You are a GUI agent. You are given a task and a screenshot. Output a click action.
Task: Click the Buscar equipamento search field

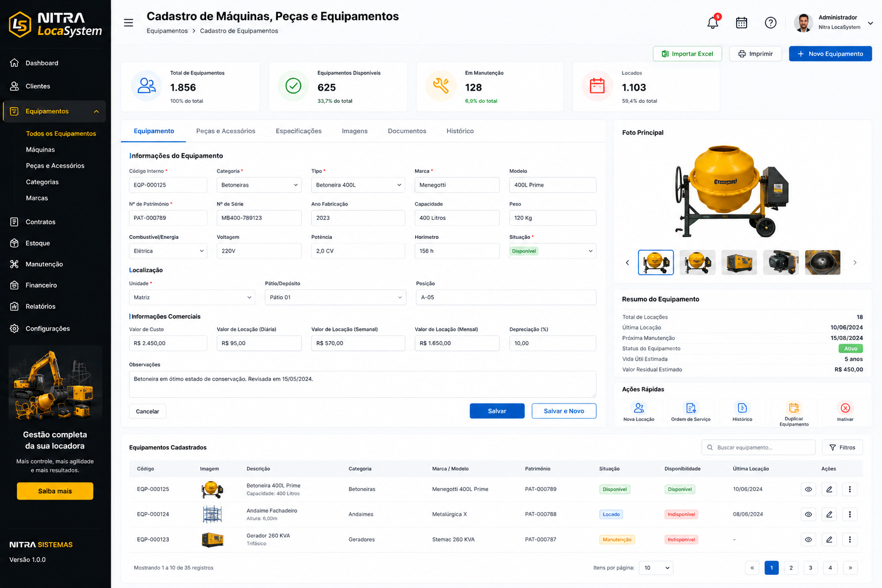tap(759, 447)
